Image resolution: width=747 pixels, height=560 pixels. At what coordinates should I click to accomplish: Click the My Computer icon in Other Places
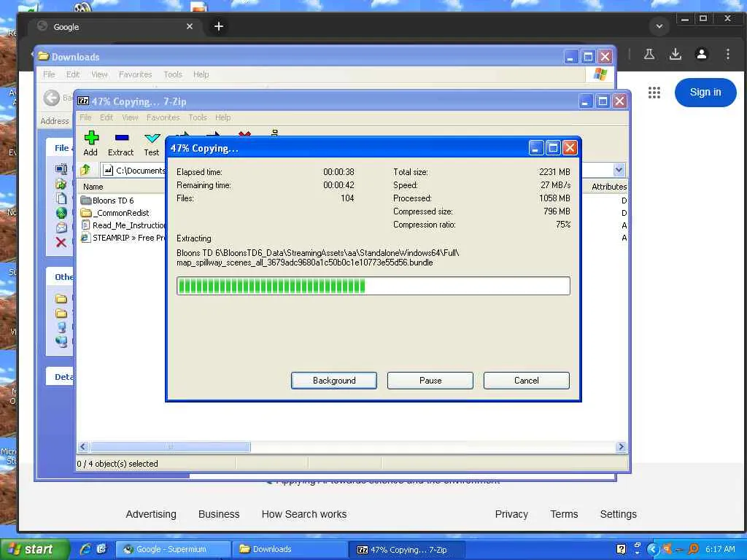(x=61, y=327)
